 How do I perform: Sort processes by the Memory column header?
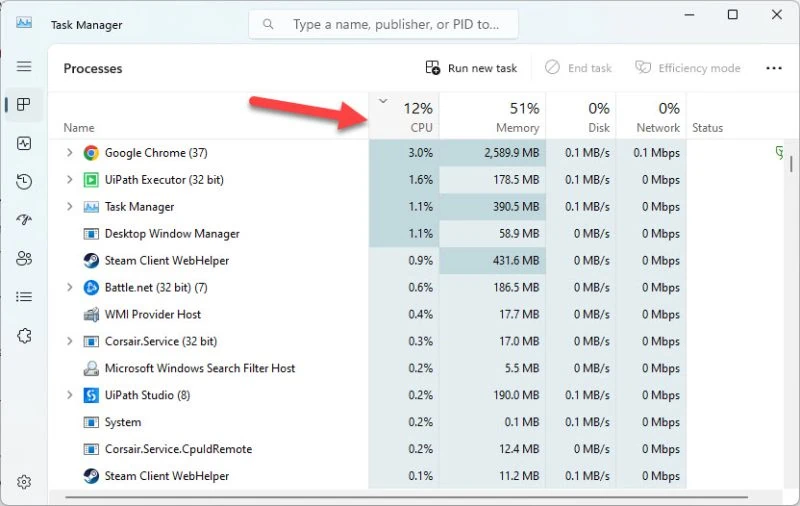pos(492,115)
